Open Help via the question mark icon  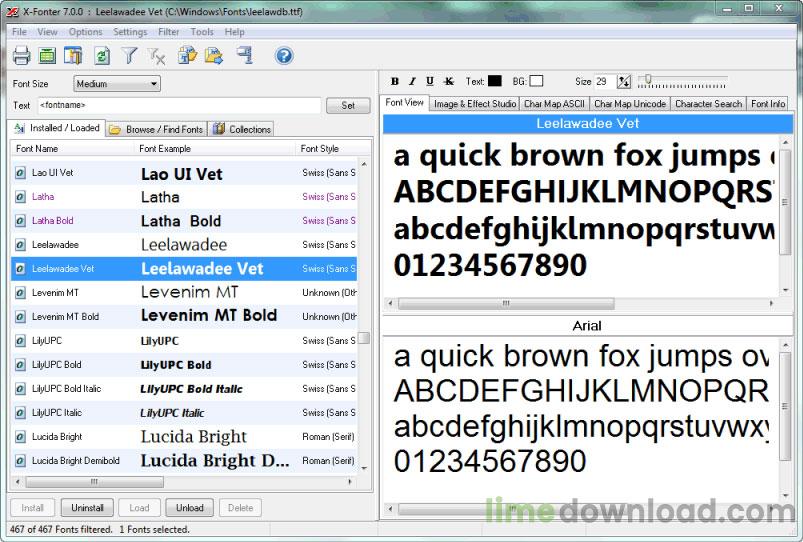tap(283, 56)
